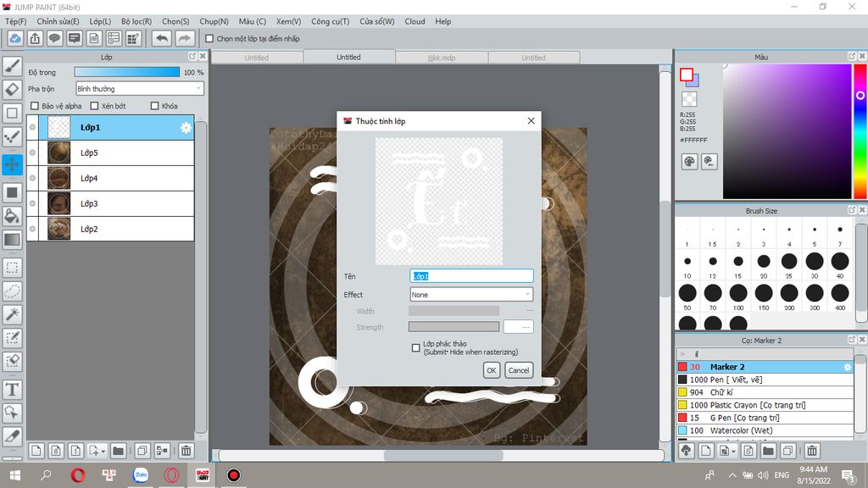Click the transparent color swatch

coord(689,99)
